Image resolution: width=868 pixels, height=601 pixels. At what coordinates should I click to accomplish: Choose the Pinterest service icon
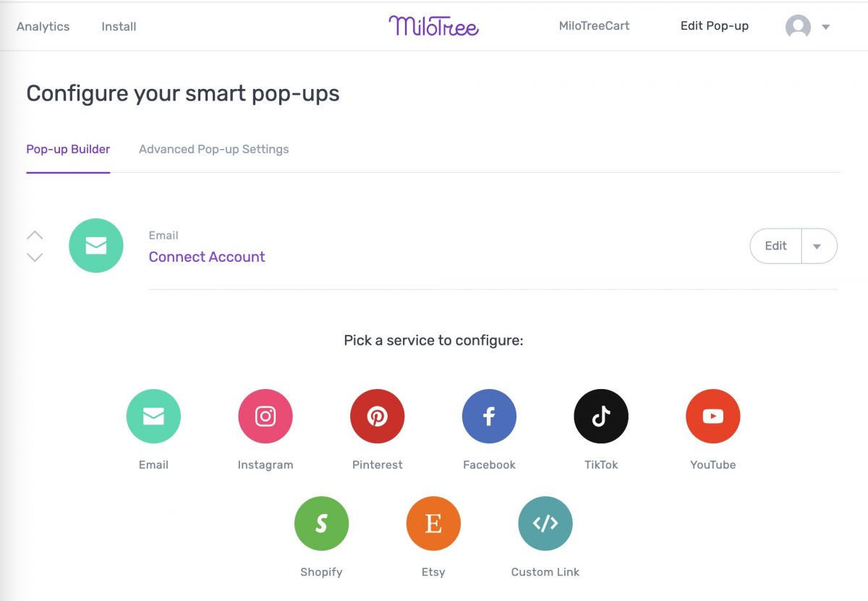pyautogui.click(x=378, y=417)
